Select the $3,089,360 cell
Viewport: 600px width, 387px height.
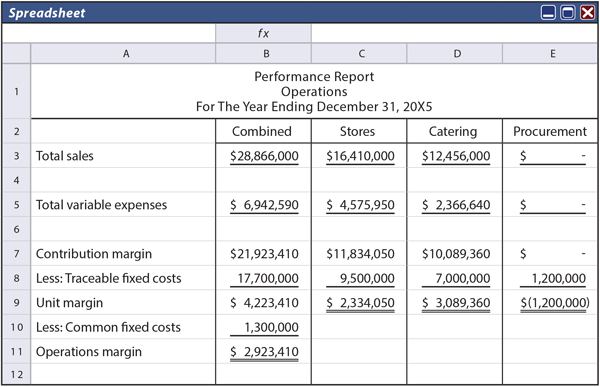[455, 303]
